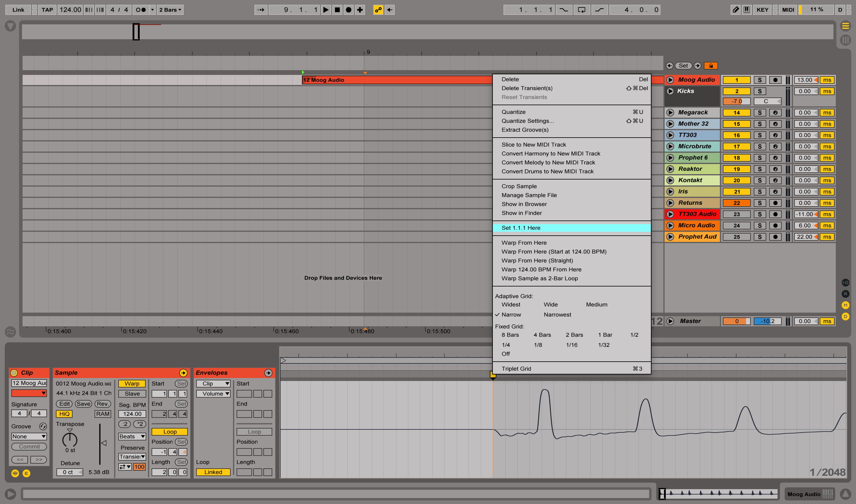Select Slice to New MIDI Track
The height and width of the screenshot is (504, 856).
(572, 145)
